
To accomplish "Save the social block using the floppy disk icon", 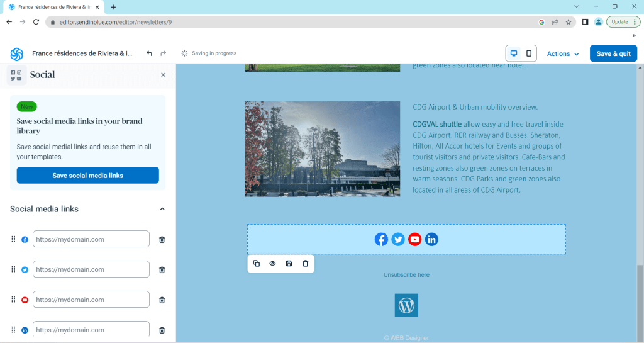I will [289, 264].
